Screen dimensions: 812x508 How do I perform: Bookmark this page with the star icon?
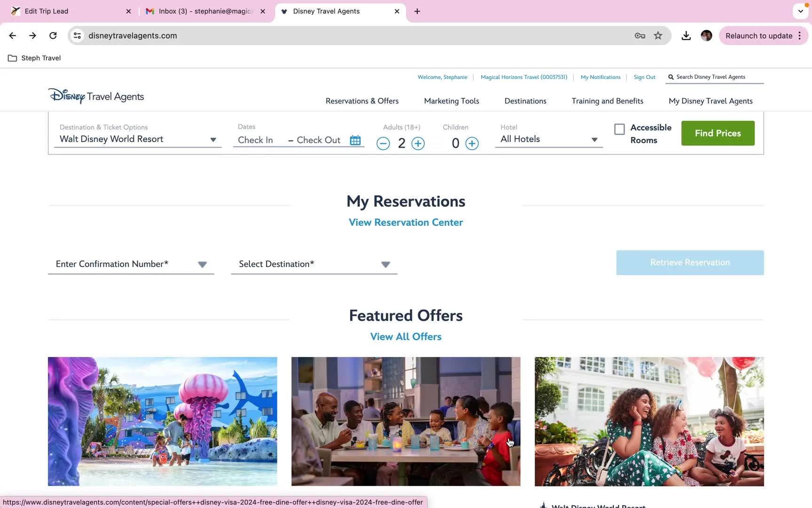tap(658, 36)
